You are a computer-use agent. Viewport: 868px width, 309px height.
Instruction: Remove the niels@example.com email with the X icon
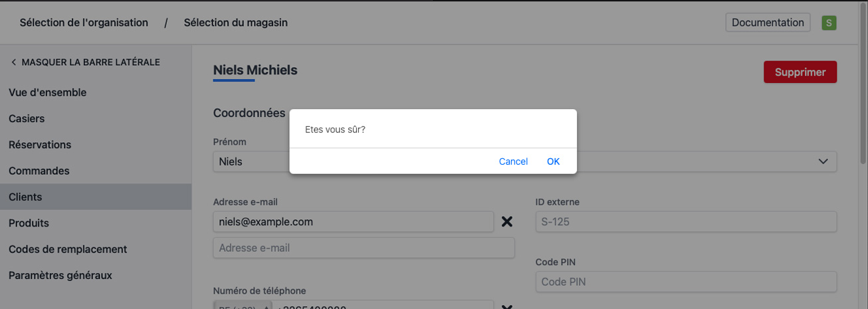tap(506, 222)
